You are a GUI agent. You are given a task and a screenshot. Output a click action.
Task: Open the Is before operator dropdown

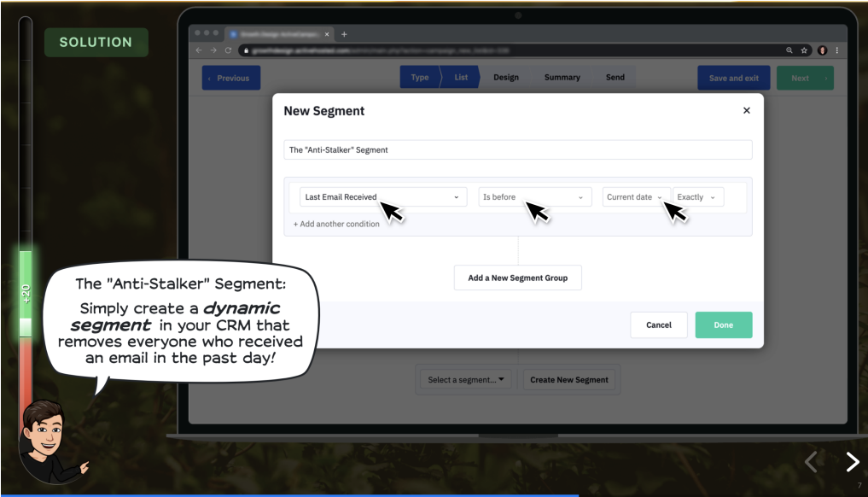[x=535, y=196]
